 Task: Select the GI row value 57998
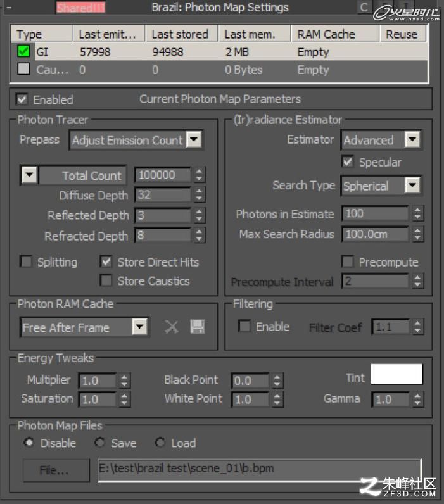coord(95,52)
